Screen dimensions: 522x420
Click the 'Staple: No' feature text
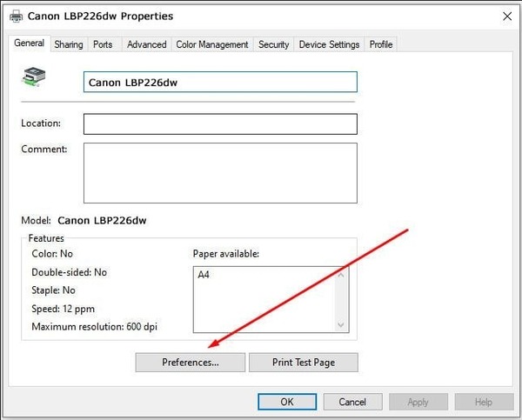[x=53, y=290]
